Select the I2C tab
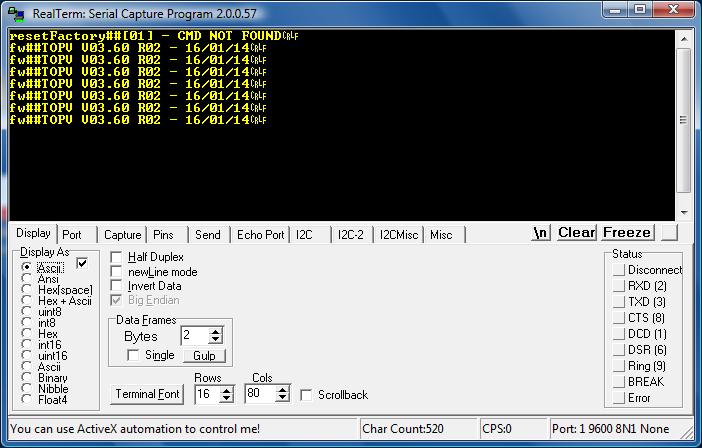Image resolution: width=702 pixels, height=448 pixels. (x=304, y=235)
